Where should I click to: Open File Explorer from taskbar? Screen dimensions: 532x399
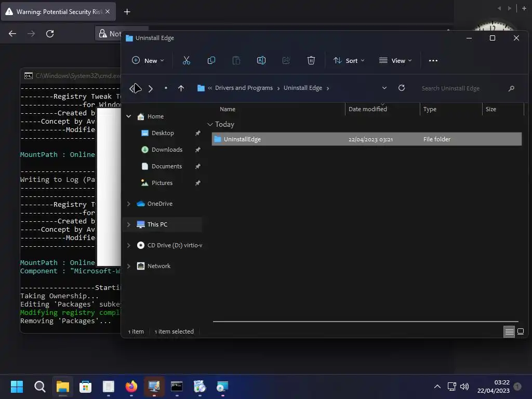(63, 387)
